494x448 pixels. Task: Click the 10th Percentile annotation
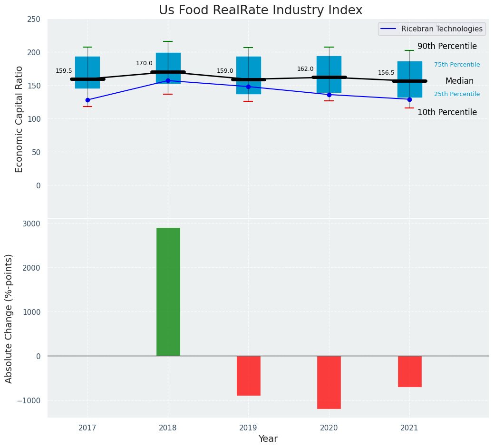coord(447,112)
